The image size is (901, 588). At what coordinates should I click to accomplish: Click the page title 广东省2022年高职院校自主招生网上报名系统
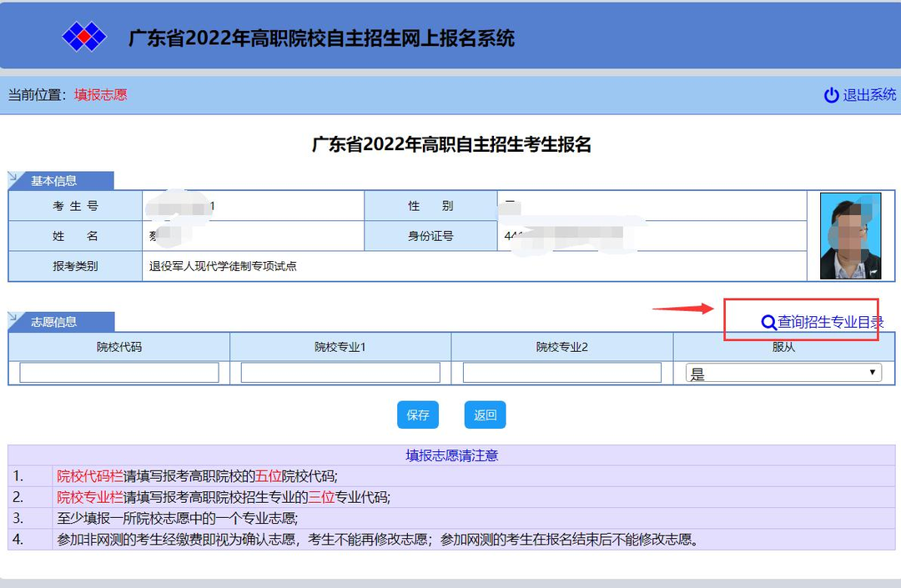(321, 38)
